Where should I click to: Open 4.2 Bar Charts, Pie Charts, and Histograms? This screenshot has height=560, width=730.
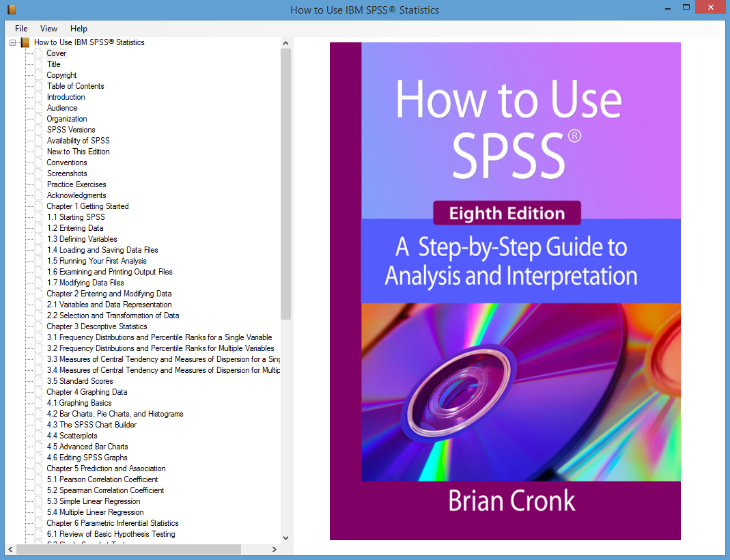115,414
